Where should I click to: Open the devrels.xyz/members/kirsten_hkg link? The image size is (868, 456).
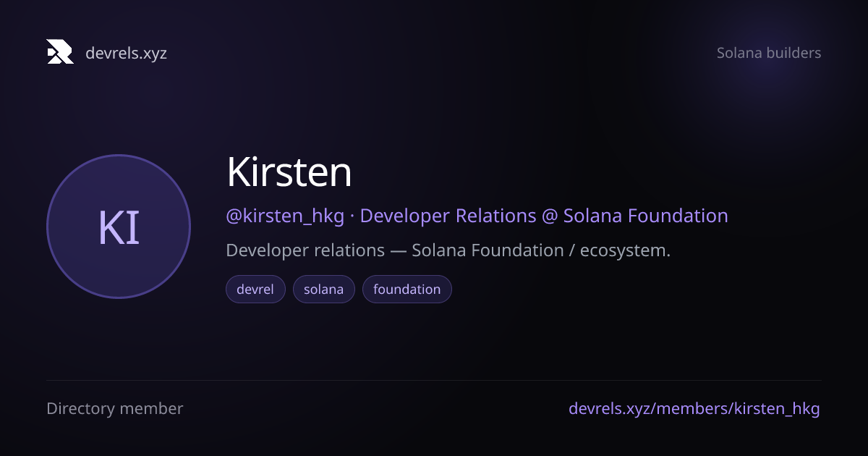tap(694, 408)
